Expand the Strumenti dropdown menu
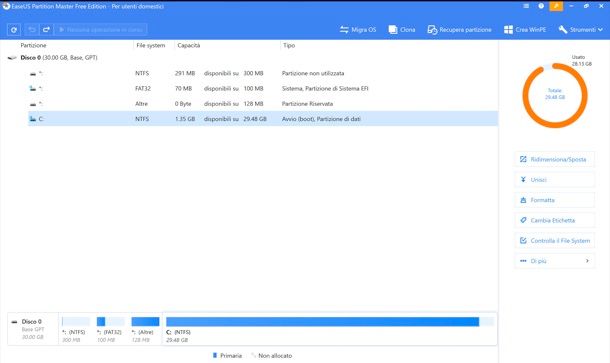The width and height of the screenshot is (610, 363). pyautogui.click(x=580, y=30)
